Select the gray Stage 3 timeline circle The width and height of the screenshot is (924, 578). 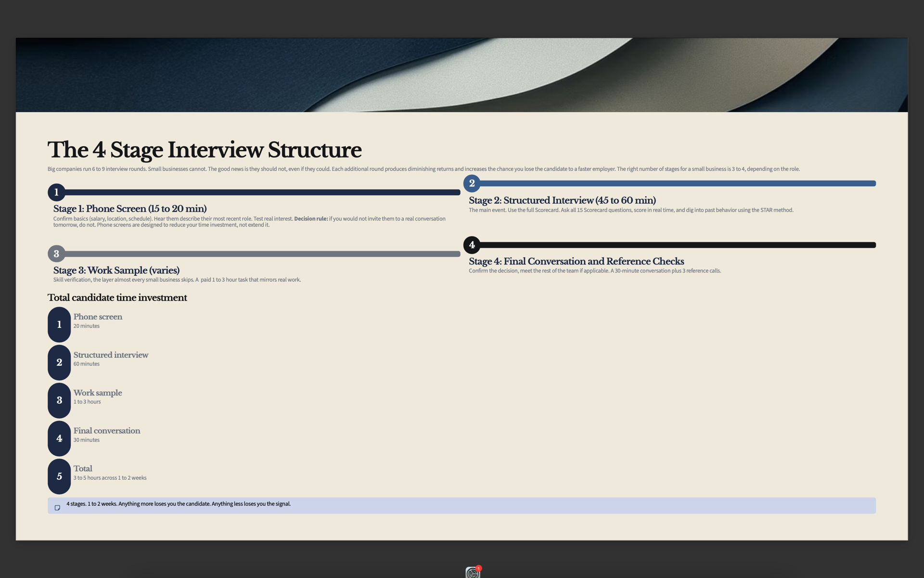click(x=56, y=254)
